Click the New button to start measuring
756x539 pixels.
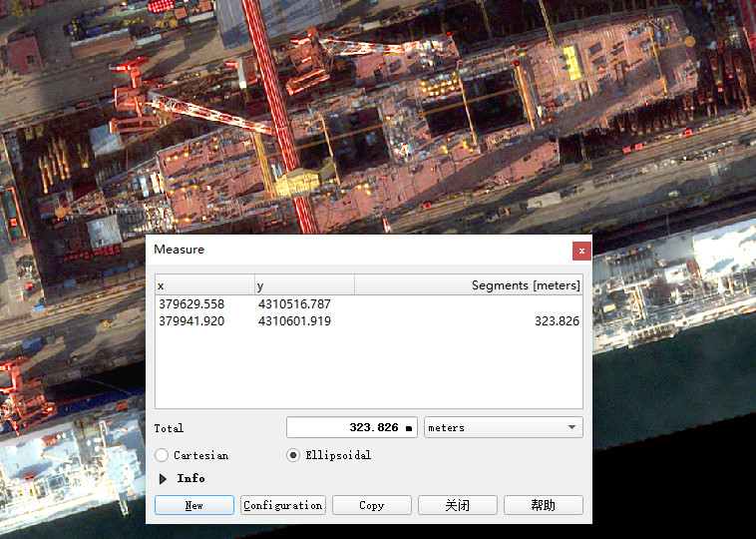[194, 505]
